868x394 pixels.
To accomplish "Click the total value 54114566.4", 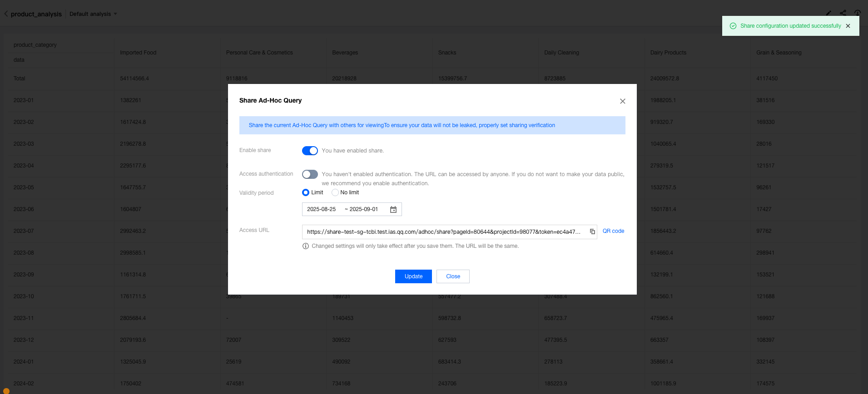I will (x=134, y=79).
